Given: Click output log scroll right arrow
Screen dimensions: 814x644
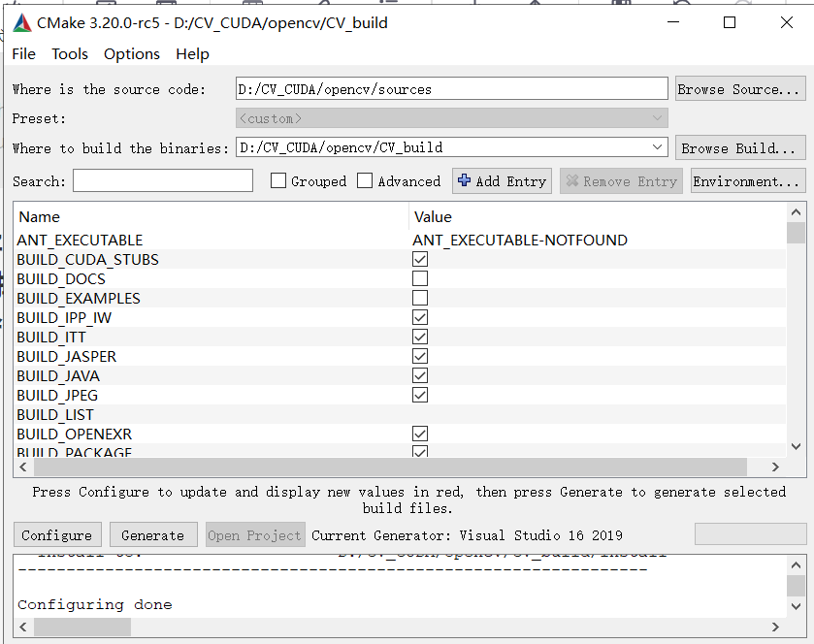Looking at the screenshot, I should pos(775,627).
